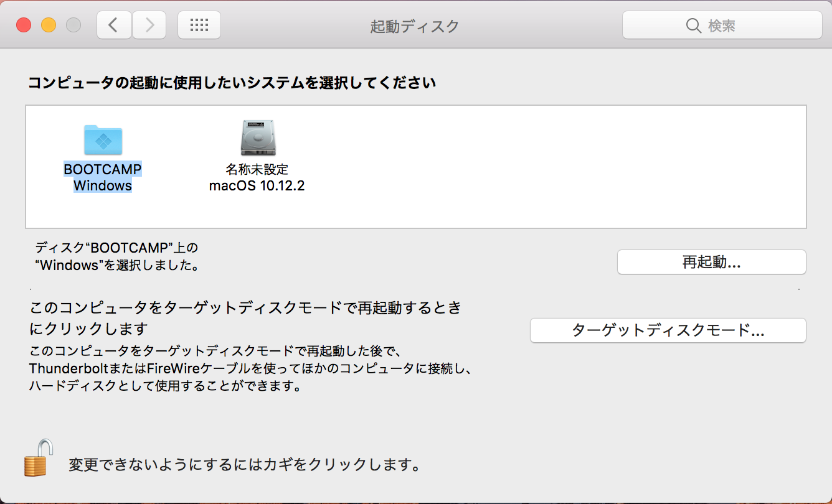Go forward with the right chevron

[x=149, y=26]
